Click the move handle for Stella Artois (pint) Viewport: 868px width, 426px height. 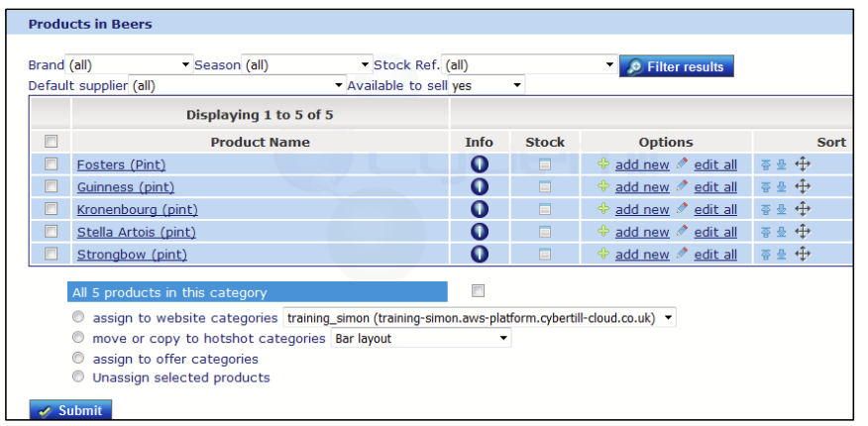pyautogui.click(x=803, y=231)
